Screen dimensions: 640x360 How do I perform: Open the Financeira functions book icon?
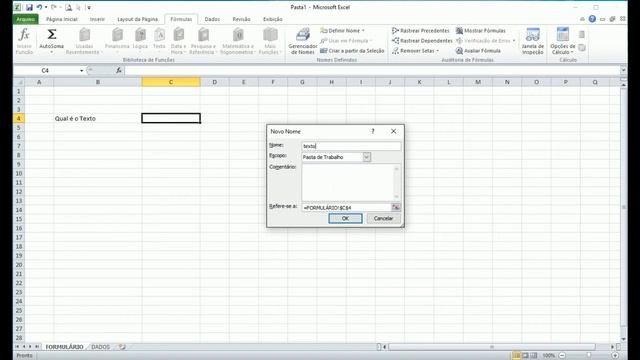pos(117,35)
